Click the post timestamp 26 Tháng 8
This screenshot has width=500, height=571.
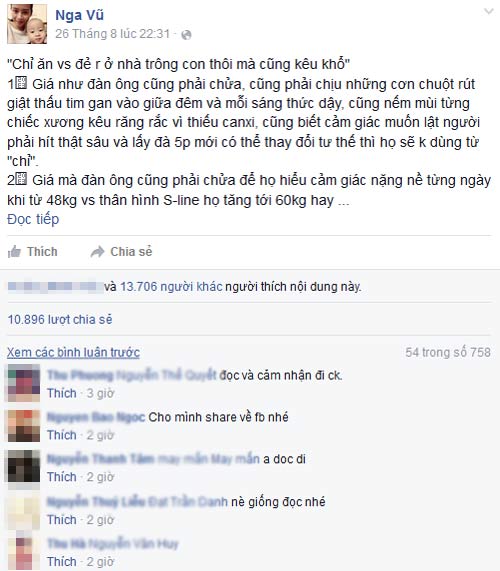tap(112, 34)
